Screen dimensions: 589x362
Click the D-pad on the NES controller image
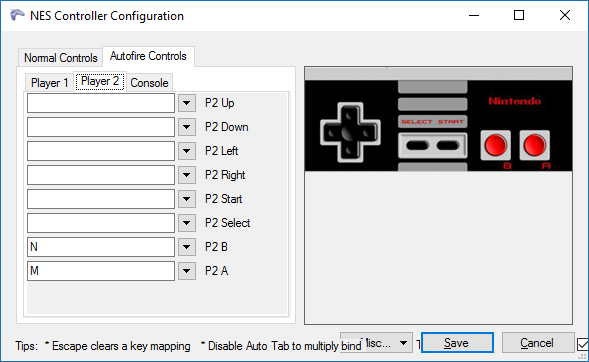coord(350,132)
